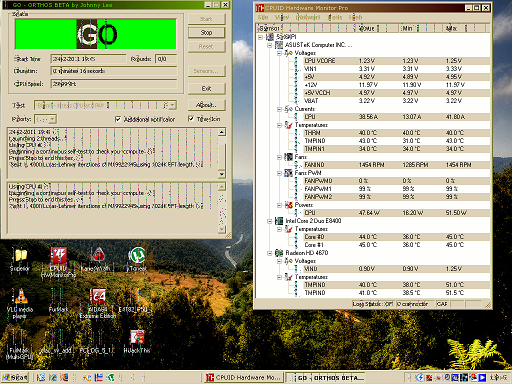Viewport: 512px width, 384px height.
Task: Collapse the Powers tree node
Action: (x=280, y=205)
